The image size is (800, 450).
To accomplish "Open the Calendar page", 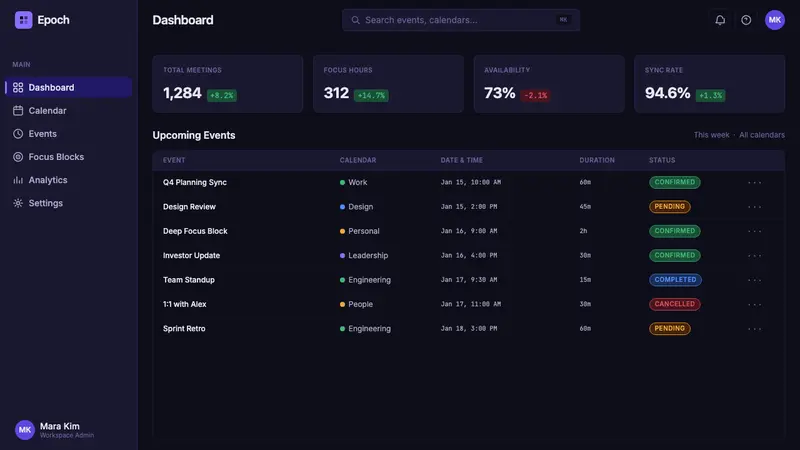I will (x=68, y=111).
